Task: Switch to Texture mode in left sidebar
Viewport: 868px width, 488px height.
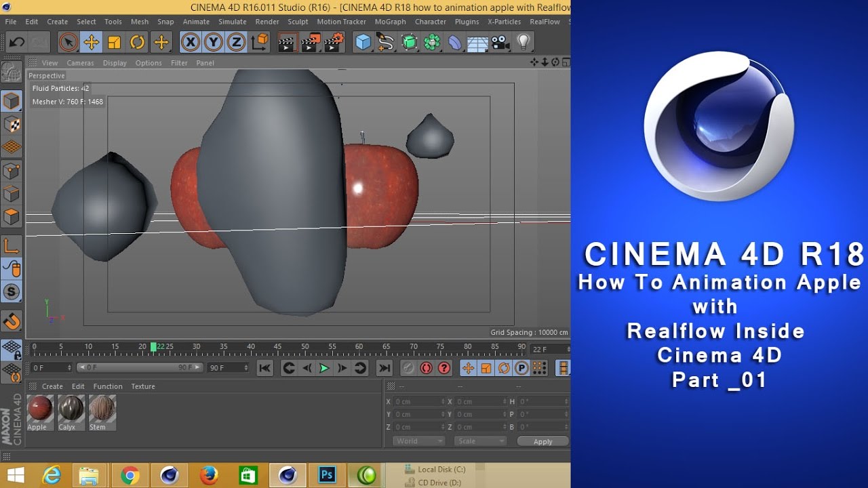Action: point(12,124)
